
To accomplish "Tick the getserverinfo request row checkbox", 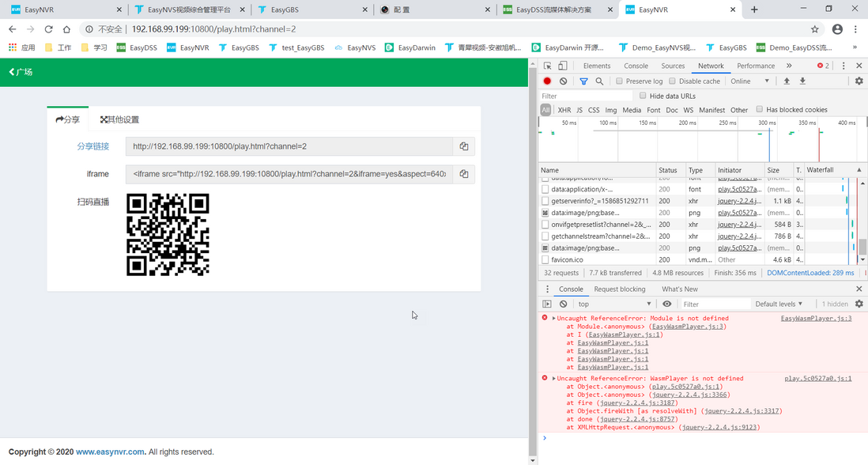I will 545,201.
